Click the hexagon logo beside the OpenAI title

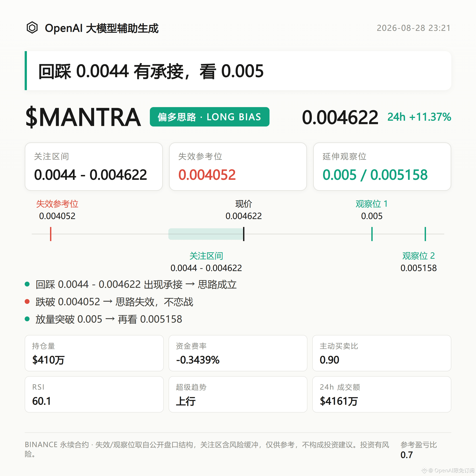[x=32, y=28]
